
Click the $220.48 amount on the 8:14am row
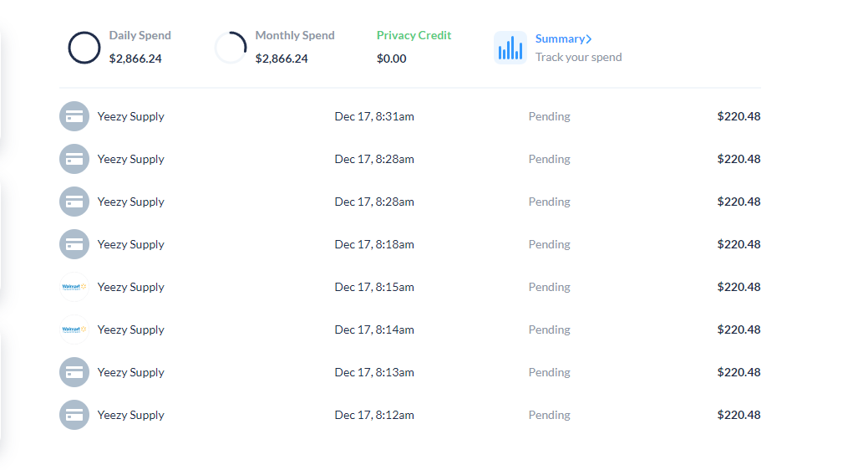click(x=739, y=330)
